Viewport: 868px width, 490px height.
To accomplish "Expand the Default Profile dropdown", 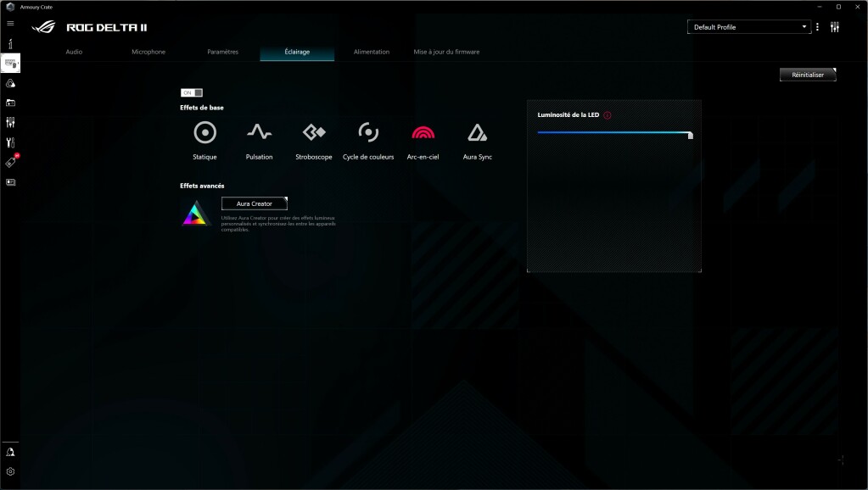I will [749, 27].
